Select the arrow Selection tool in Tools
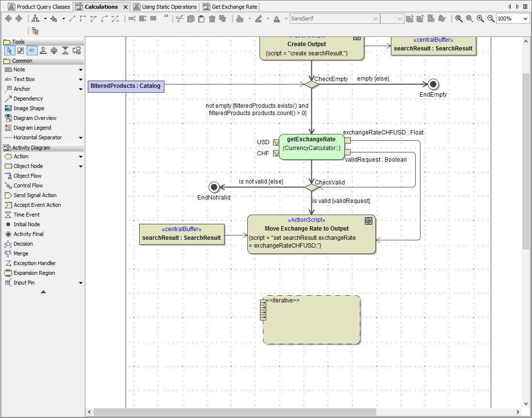 tap(9, 50)
